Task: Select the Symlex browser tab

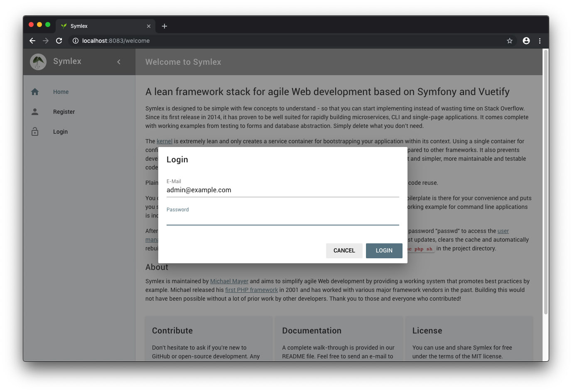Action: [106, 26]
